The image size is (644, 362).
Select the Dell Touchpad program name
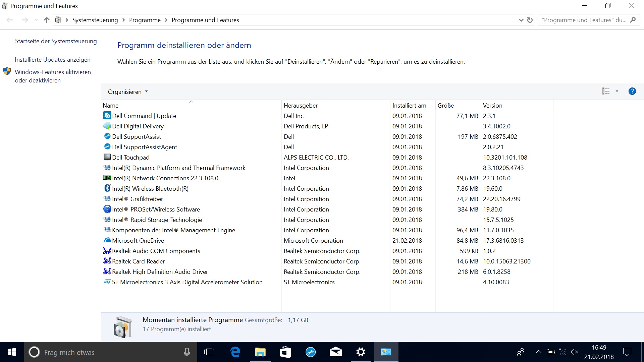pyautogui.click(x=130, y=157)
